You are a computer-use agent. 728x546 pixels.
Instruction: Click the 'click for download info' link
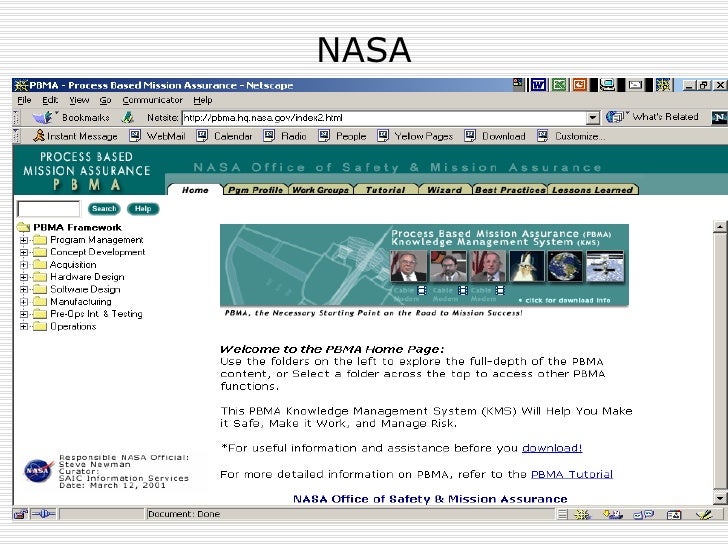[564, 300]
